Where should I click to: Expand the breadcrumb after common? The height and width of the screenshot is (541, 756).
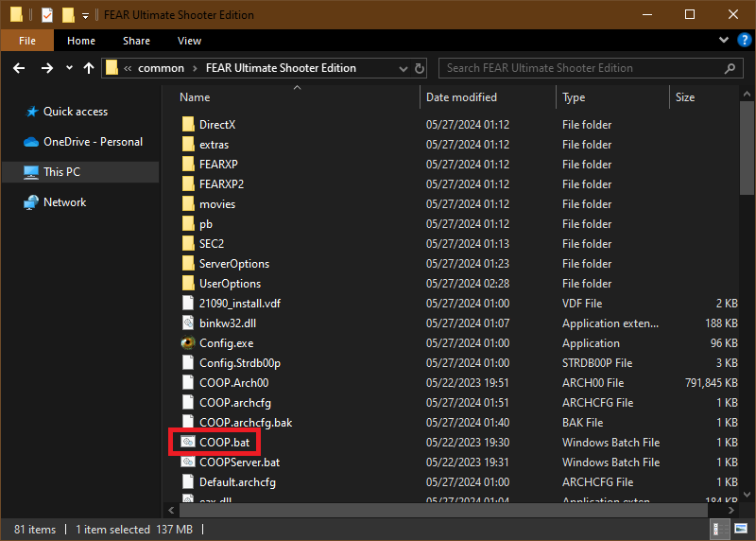point(195,68)
